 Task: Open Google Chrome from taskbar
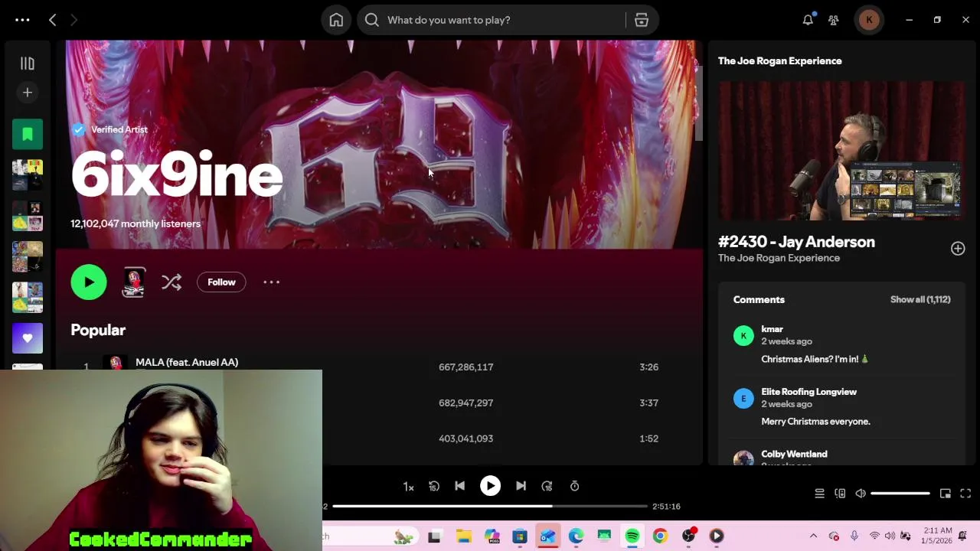[660, 536]
